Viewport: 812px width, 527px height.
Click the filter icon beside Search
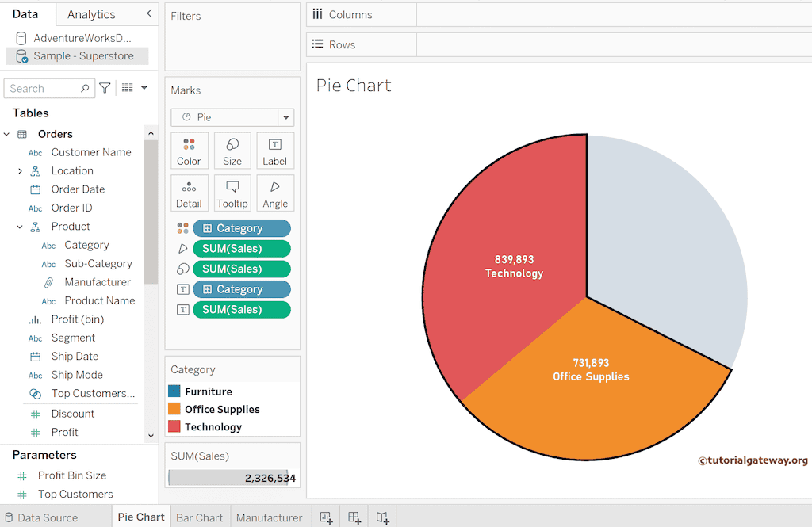click(105, 89)
